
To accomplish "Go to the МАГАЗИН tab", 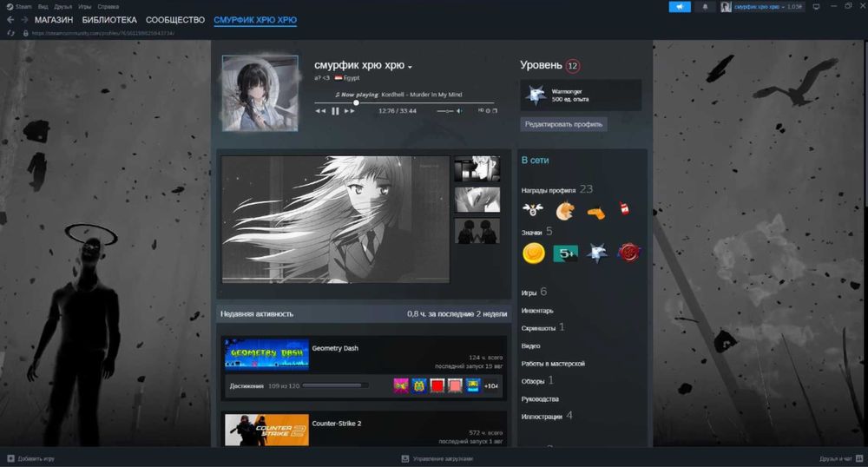I will coord(54,20).
